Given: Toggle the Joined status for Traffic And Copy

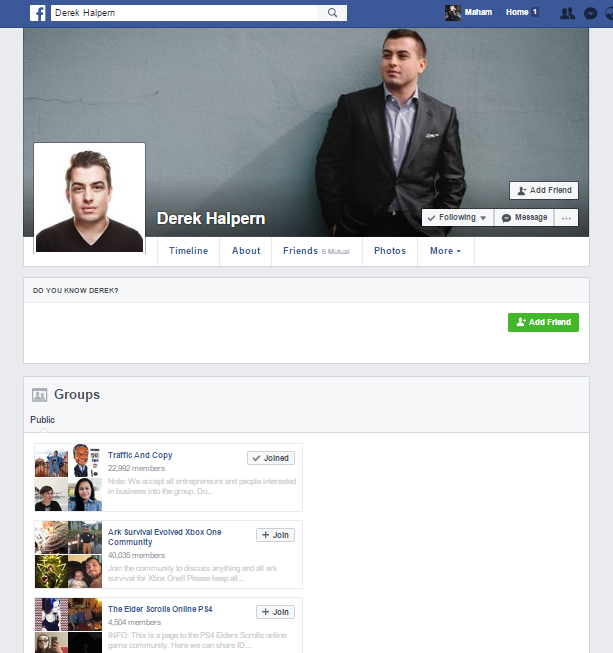Looking at the screenshot, I should tap(270, 458).
